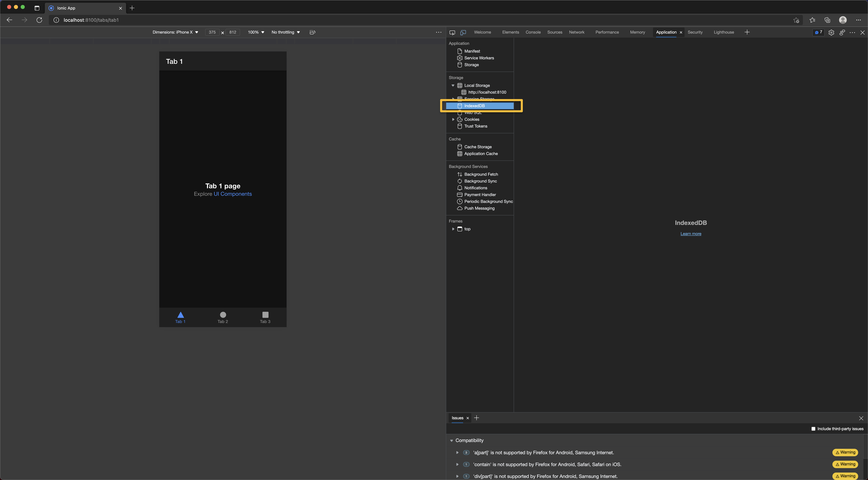Screen dimensions: 868x480
Task: Add page to favorites star icon
Action: [796, 20]
